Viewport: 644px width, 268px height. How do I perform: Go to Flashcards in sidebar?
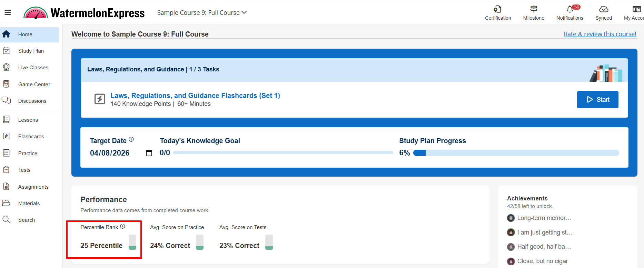(x=31, y=137)
